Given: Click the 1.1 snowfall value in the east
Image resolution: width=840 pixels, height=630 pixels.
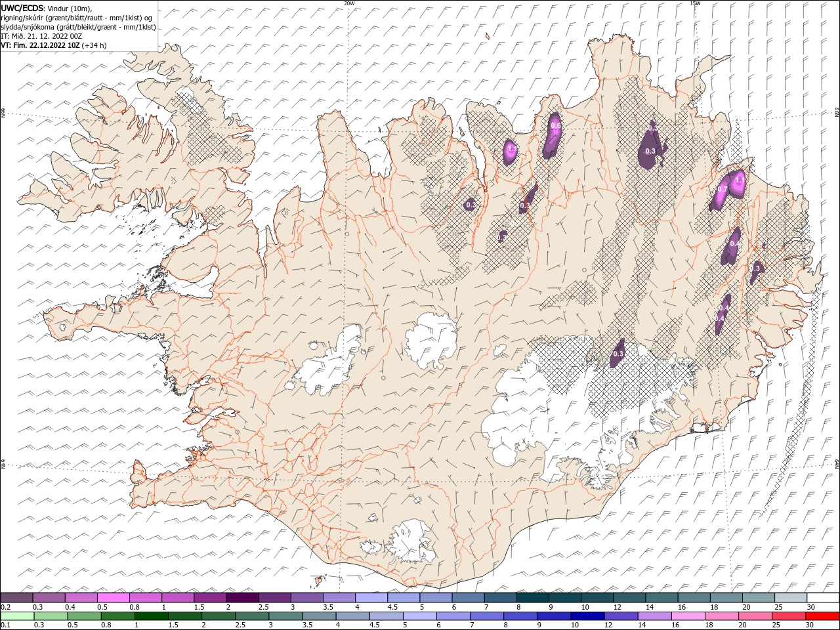Looking at the screenshot, I should (740, 180).
